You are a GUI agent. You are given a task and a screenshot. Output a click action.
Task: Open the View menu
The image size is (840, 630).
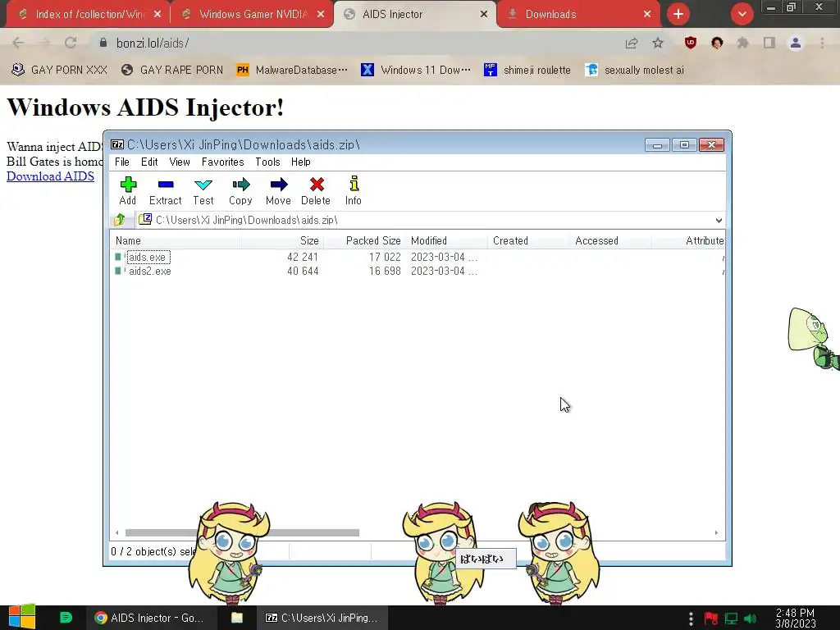click(x=180, y=162)
